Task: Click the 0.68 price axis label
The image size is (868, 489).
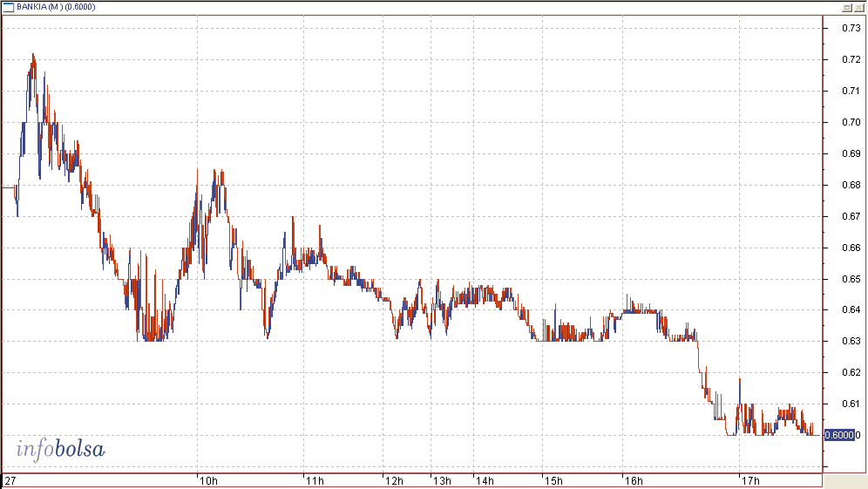Action: pos(851,185)
